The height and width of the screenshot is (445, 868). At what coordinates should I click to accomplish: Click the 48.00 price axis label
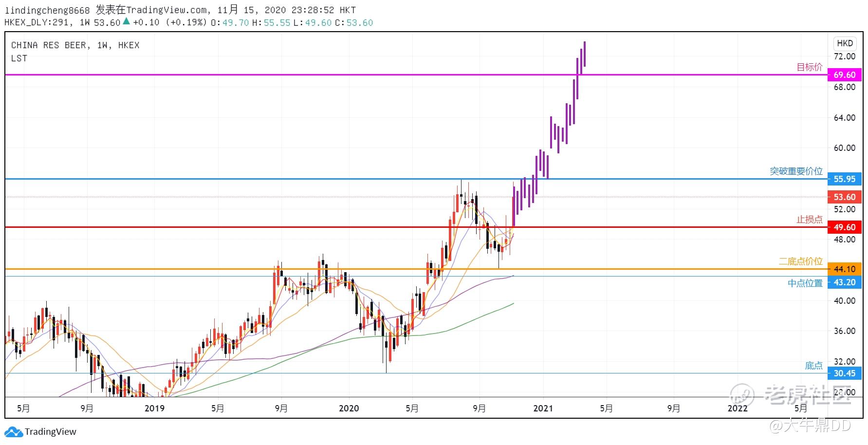coord(845,240)
